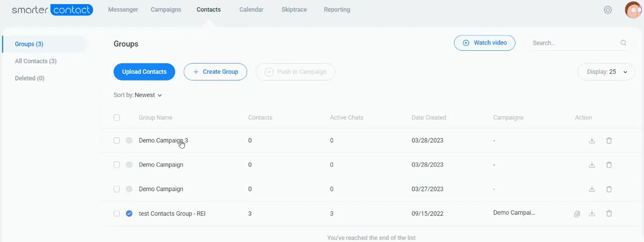Click verified badge of test Contacts Group
The image size is (644, 242).
point(129,213)
